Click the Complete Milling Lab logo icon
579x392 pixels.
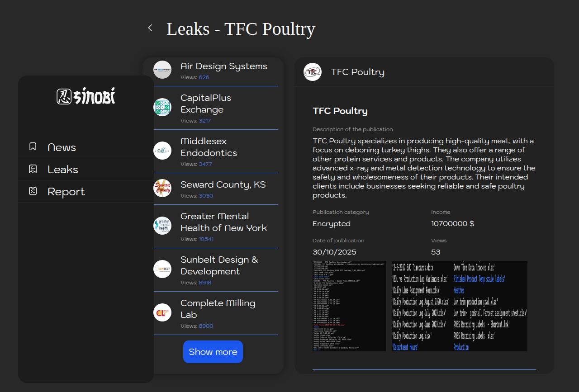pyautogui.click(x=162, y=312)
